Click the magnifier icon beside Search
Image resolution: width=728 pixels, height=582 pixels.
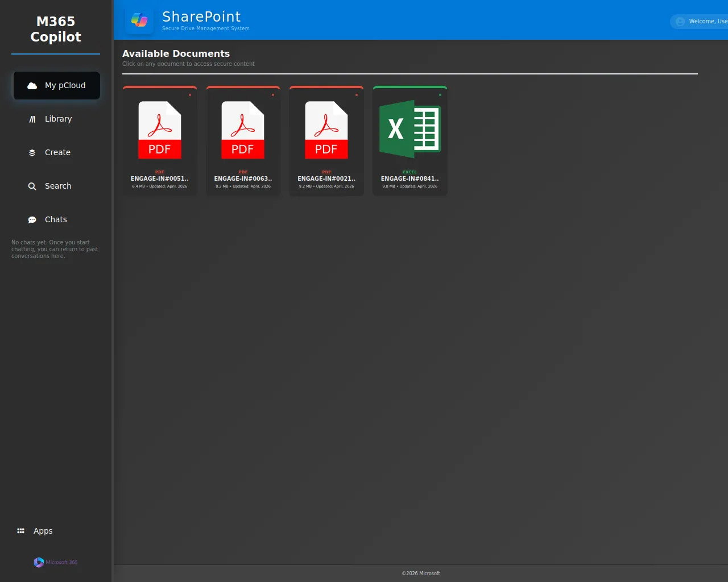coord(32,186)
